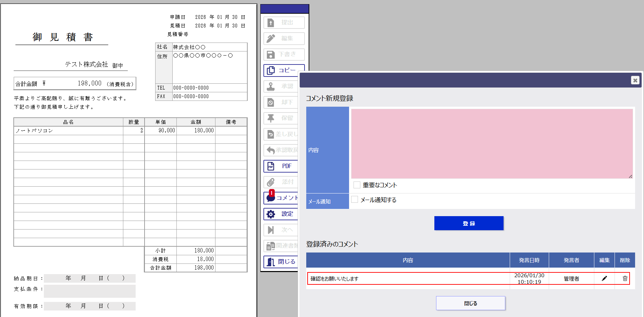Focus the pink comment 内容 text area
This screenshot has width=644, height=317.
point(492,144)
